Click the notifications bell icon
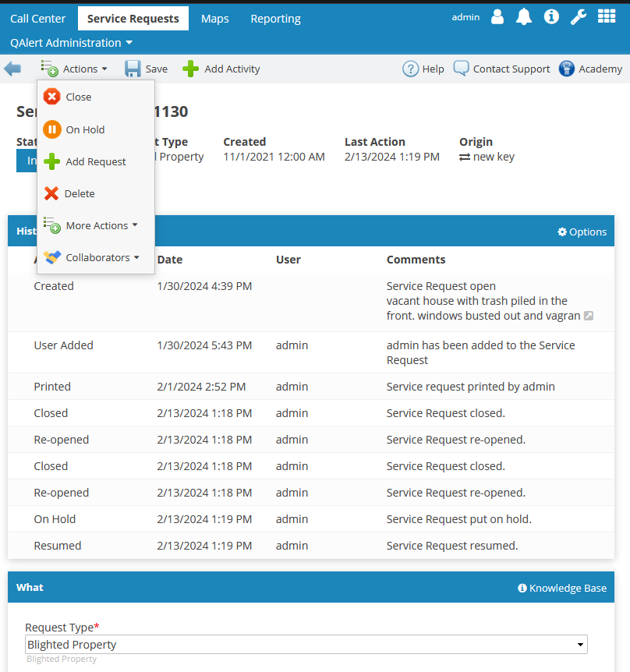 (524, 17)
